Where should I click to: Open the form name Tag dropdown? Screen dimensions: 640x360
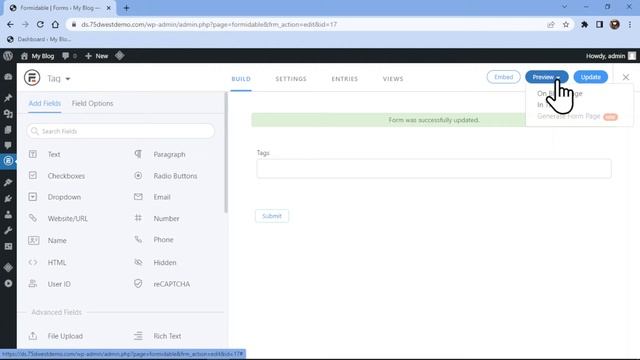[x=59, y=78]
